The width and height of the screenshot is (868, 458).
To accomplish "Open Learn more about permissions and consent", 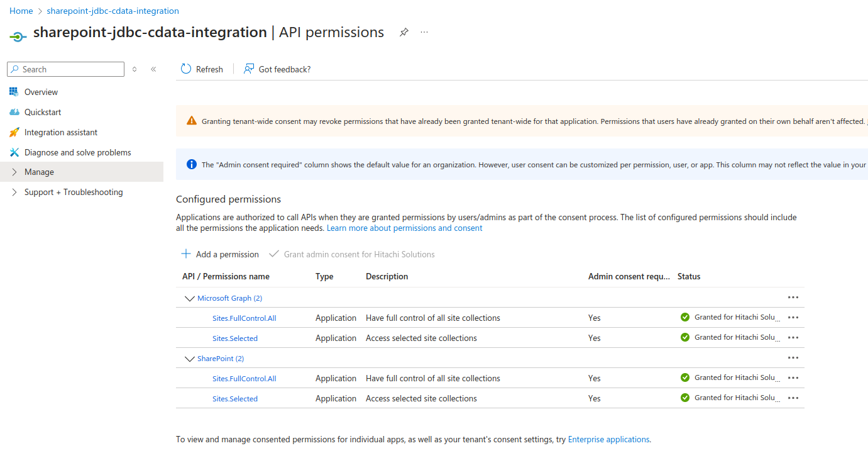I will (405, 228).
